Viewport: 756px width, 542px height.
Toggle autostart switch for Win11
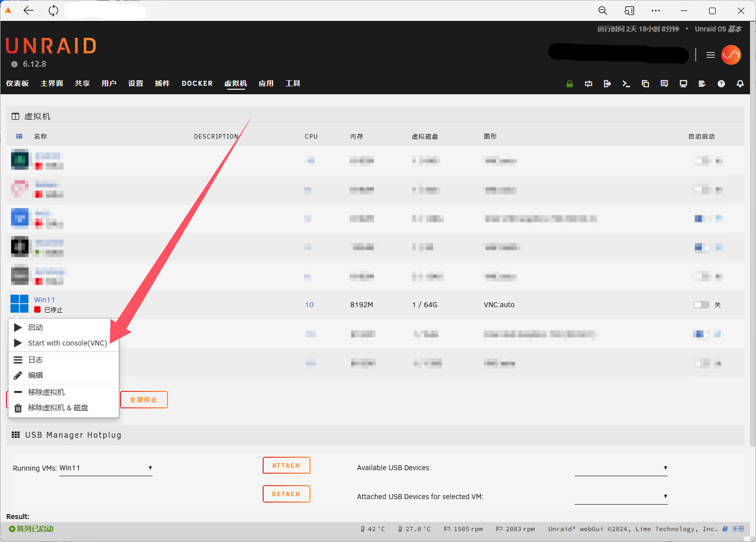pos(701,305)
